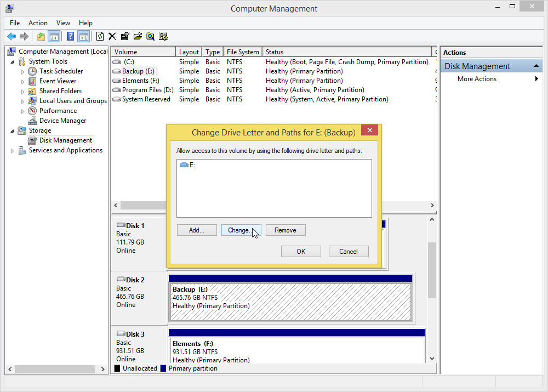
Task: Select the System Reserved volume row
Action: pyautogui.click(x=274, y=99)
